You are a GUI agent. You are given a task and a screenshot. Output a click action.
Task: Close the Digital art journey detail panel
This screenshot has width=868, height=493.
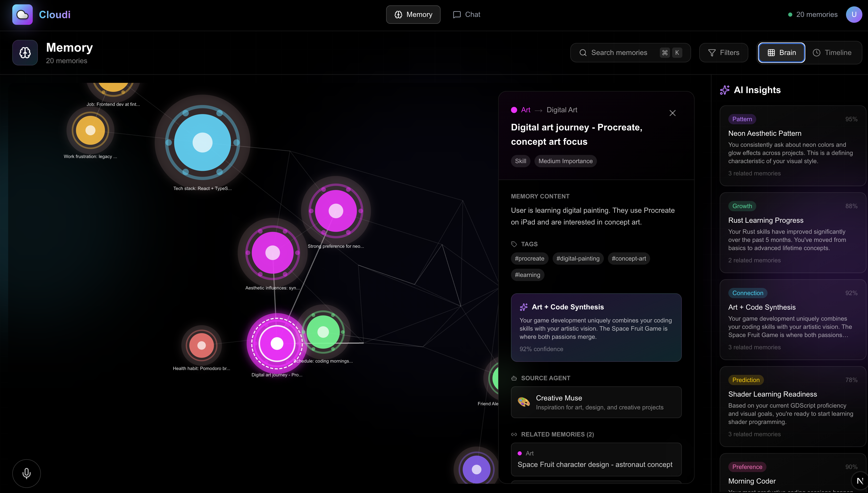672,113
